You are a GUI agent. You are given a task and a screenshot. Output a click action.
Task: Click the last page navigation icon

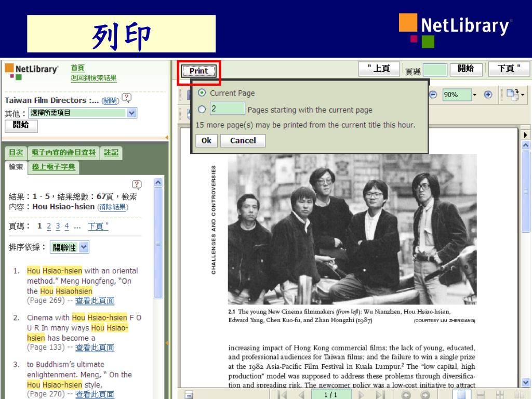(x=380, y=395)
